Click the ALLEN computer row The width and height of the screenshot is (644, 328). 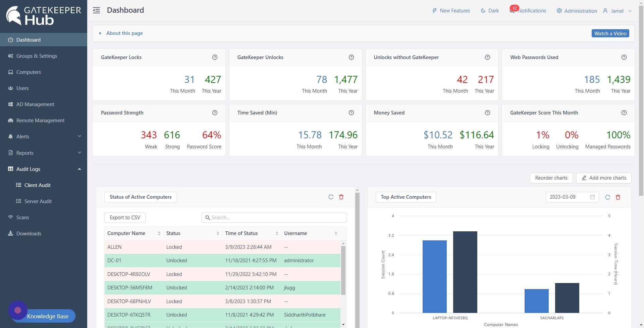coord(222,247)
